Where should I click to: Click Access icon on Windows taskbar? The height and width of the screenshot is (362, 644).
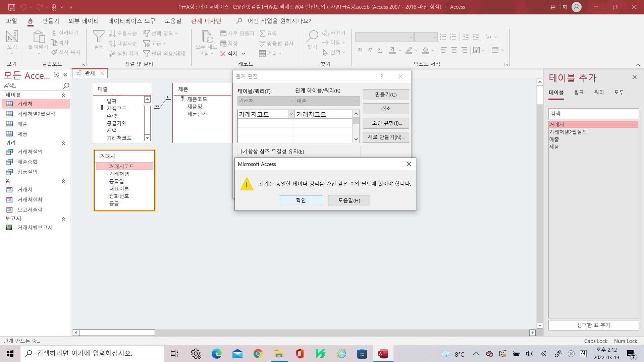pos(383,354)
